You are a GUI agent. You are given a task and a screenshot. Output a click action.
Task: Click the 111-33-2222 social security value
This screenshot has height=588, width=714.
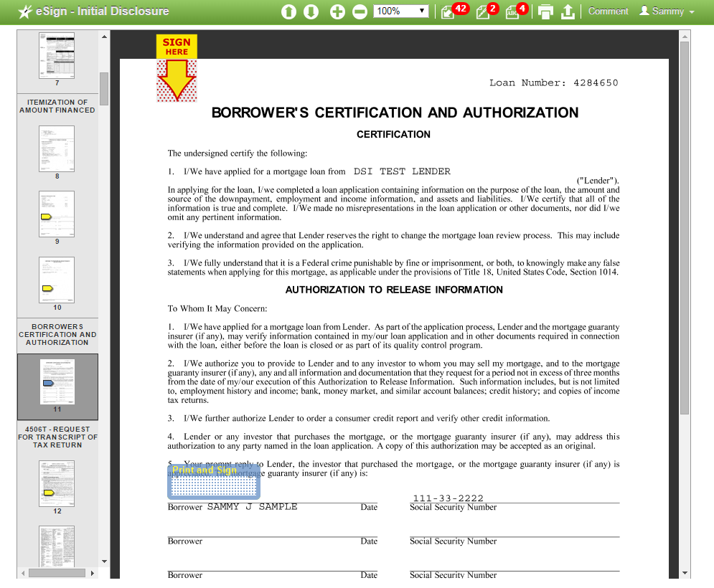click(x=448, y=498)
